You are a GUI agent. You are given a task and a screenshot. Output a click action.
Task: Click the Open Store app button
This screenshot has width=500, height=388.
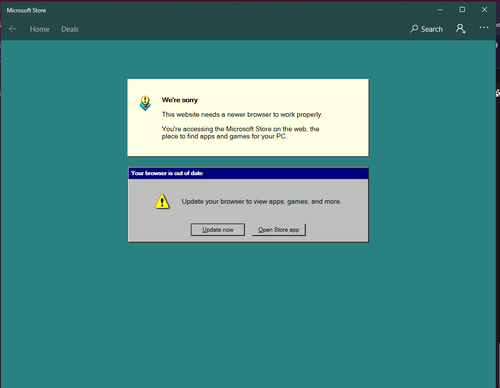279,230
